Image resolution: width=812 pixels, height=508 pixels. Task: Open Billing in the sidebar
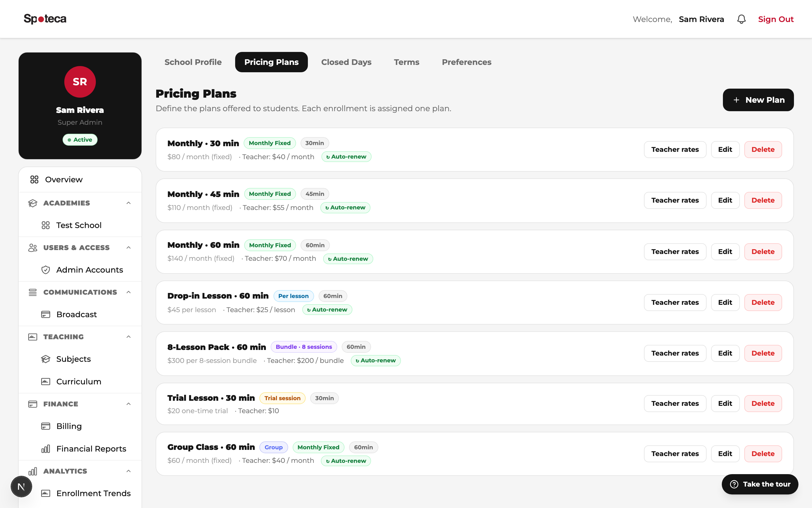[80, 426]
